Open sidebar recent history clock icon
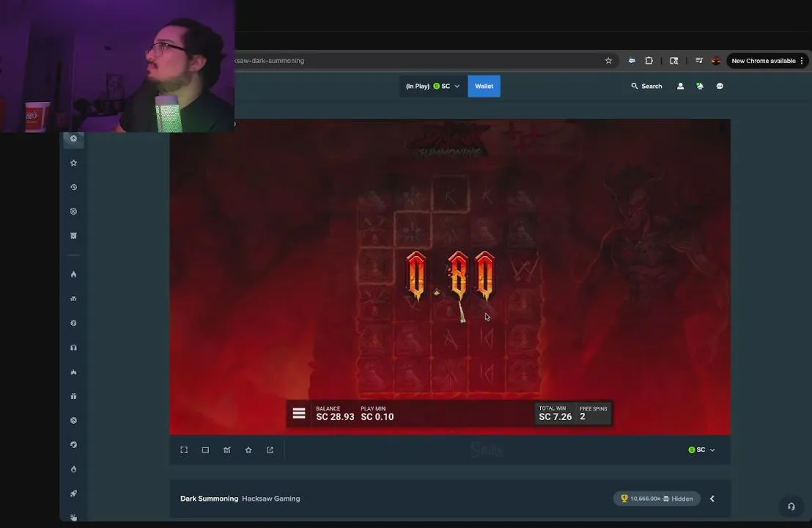The image size is (812, 528). point(73,187)
